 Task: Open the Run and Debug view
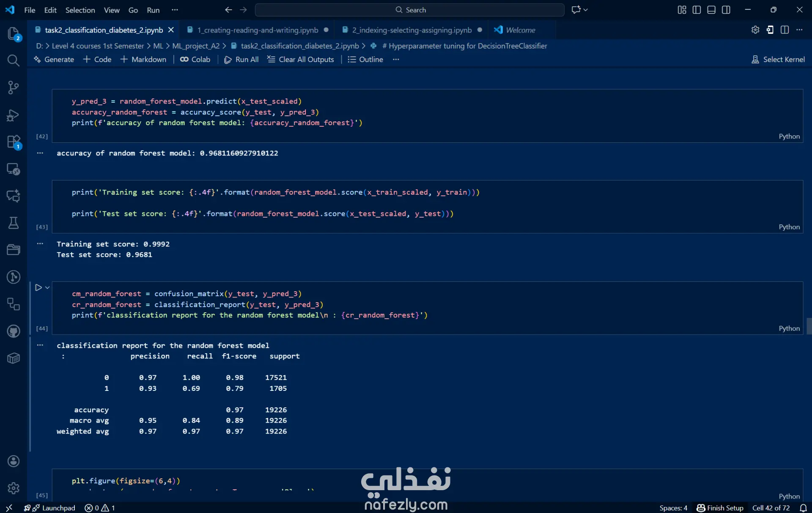click(13, 115)
